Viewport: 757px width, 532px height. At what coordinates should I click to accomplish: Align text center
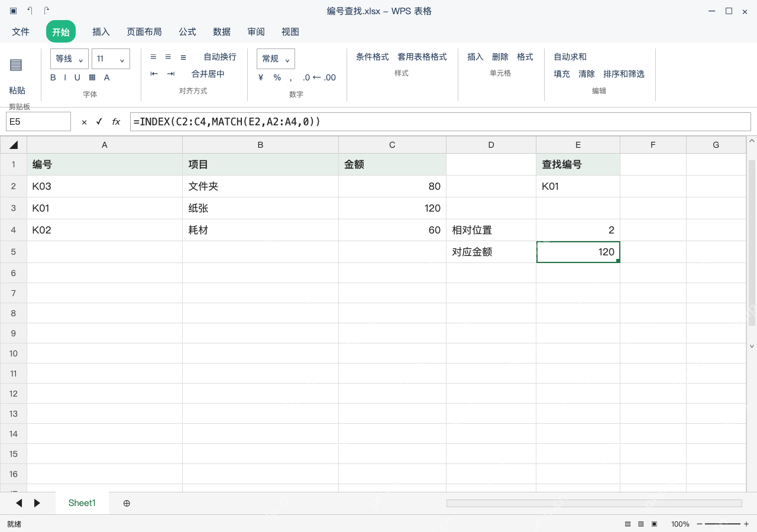point(168,57)
